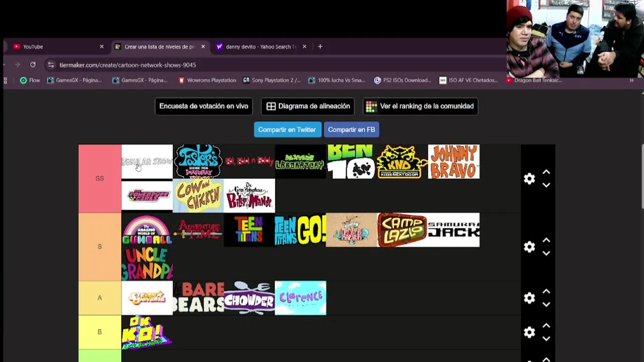The image size is (644, 362).
Task: Open settings gear for SS tier row
Action: [x=529, y=178]
